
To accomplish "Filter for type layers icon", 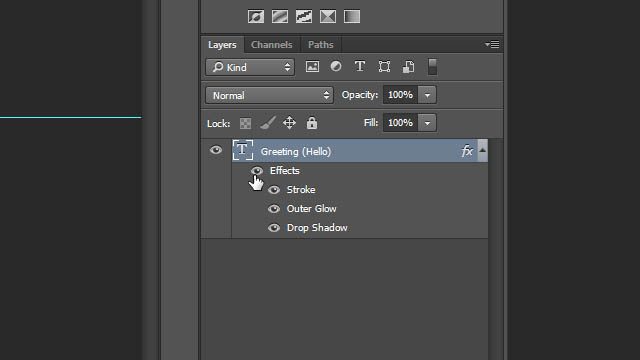I will coord(360,67).
